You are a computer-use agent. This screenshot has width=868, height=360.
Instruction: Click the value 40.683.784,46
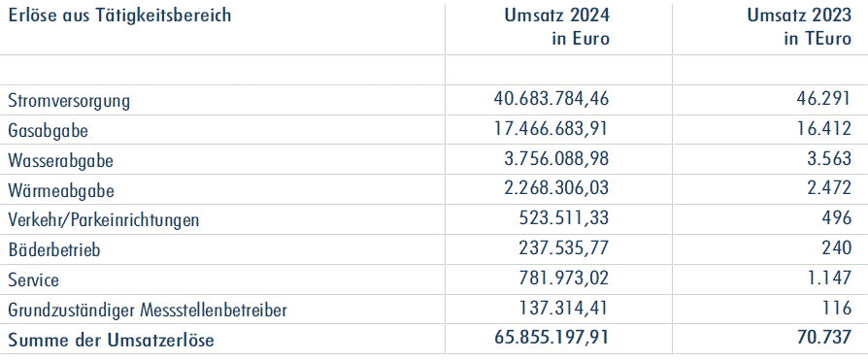(551, 99)
